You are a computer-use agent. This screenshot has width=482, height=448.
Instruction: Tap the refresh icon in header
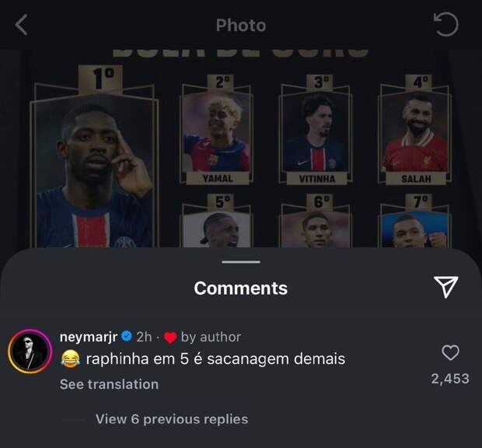[445, 24]
